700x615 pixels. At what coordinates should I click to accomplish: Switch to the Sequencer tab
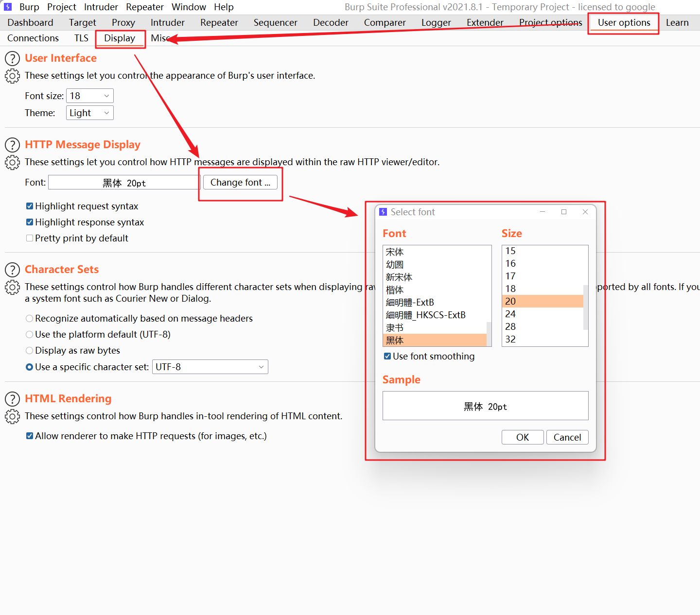pos(275,22)
